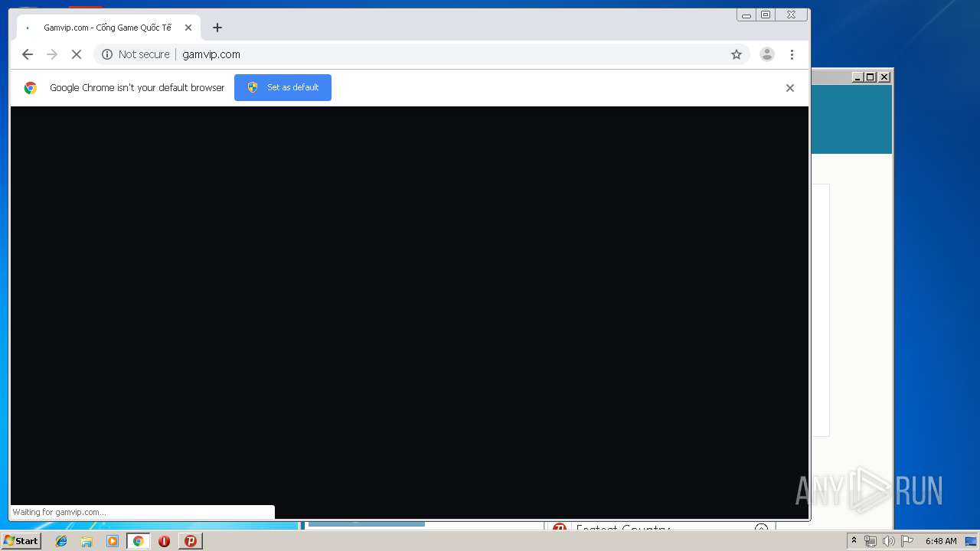
Task: Maximize the background window behind Chrome
Action: point(871,77)
